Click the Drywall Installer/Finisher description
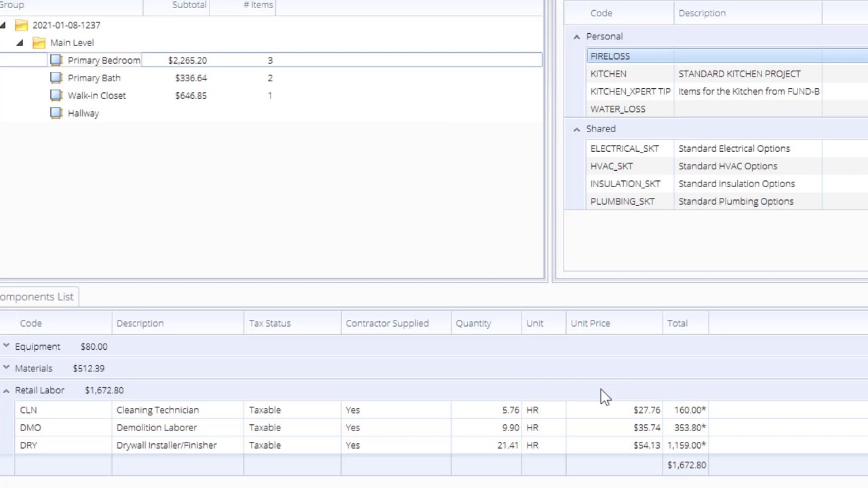The width and height of the screenshot is (868, 488). pos(167,445)
